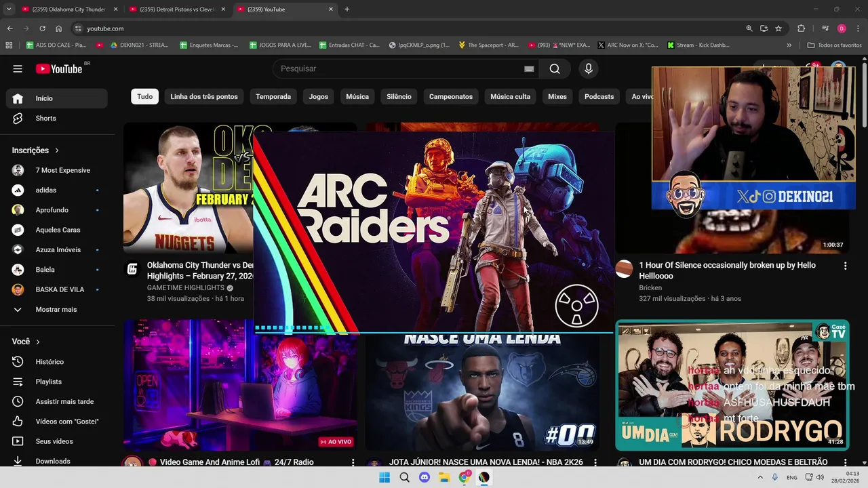Expand the Inscrições section chevron

57,150
